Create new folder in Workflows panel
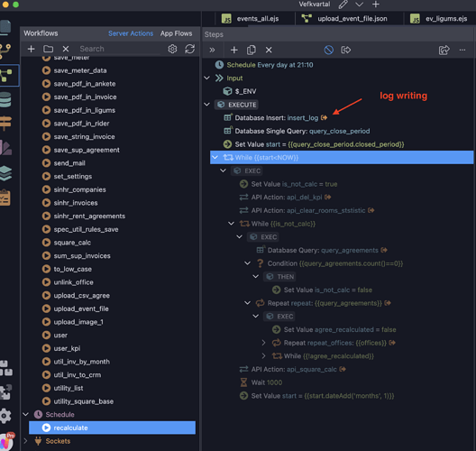Viewport: 476px width, 451px height. 49,49
